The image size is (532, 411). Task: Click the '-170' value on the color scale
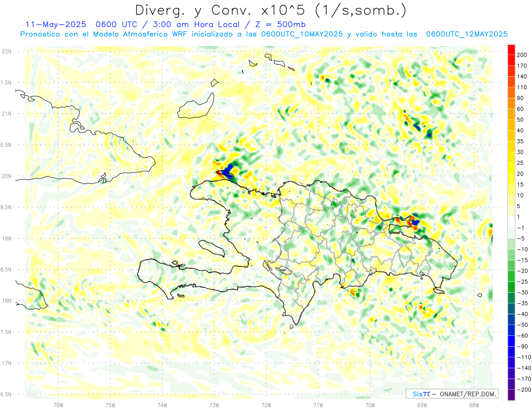tap(524, 379)
